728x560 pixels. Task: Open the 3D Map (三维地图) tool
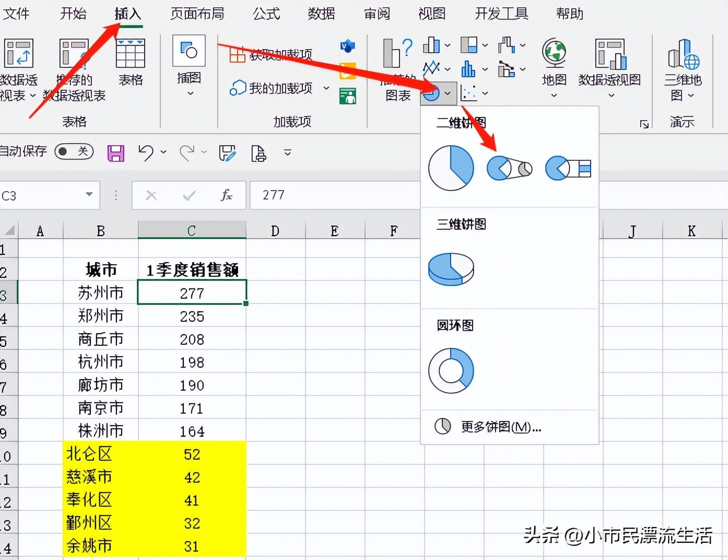pos(683,69)
